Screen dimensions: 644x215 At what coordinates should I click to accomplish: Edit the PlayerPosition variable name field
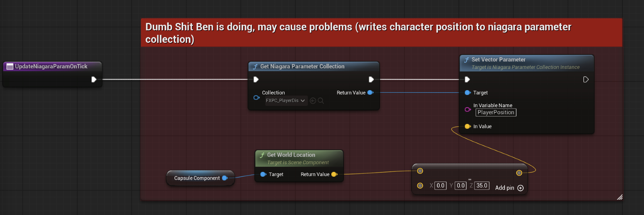(496, 112)
